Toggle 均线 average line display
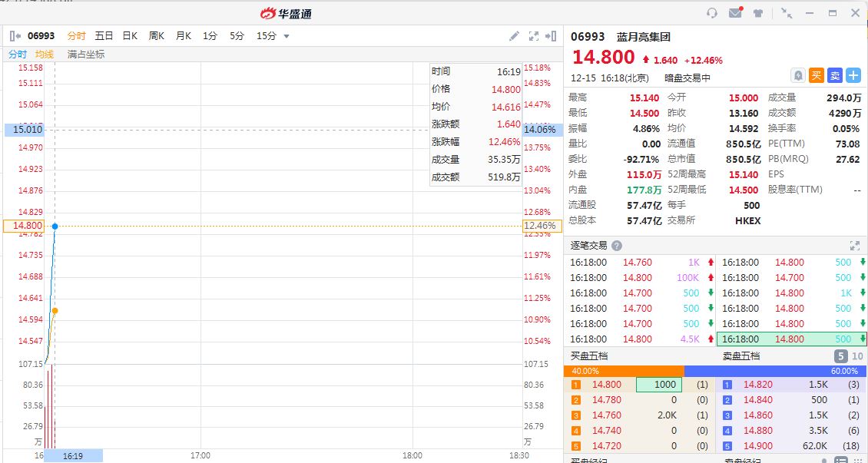Screen dimensions: 868x463 pos(45,55)
